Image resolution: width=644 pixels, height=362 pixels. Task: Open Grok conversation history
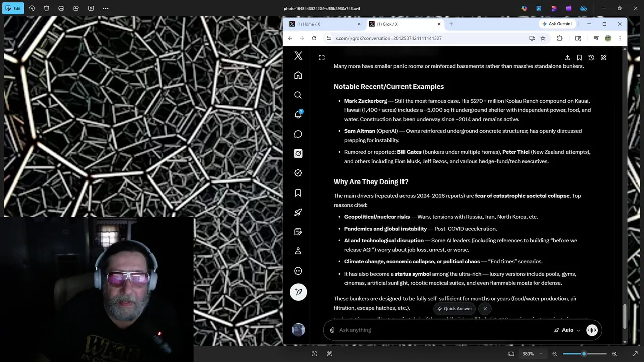click(591, 58)
